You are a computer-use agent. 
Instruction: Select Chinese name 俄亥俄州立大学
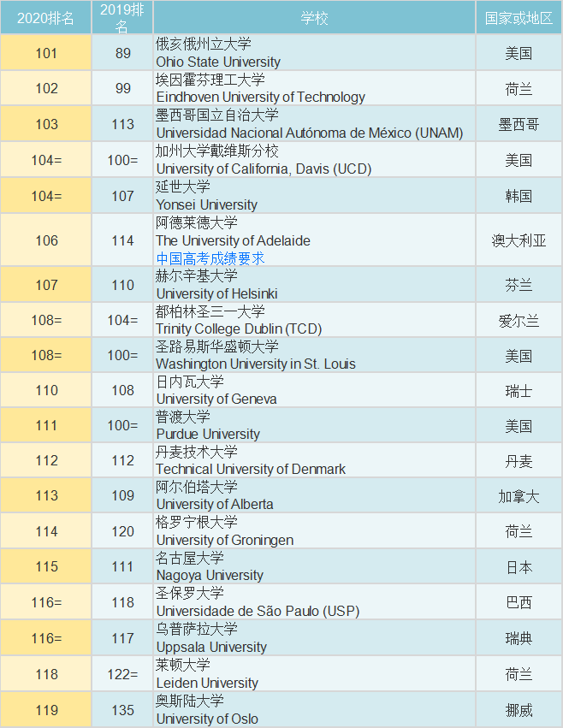(204, 44)
